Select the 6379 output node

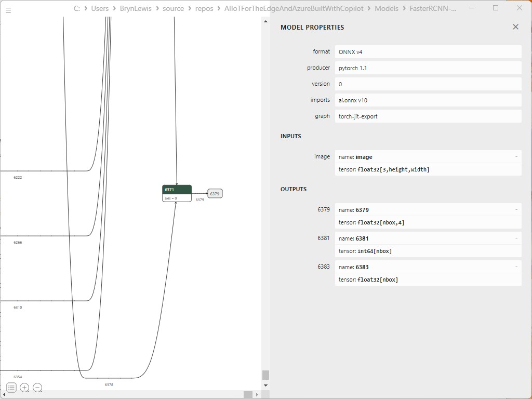pos(215,194)
